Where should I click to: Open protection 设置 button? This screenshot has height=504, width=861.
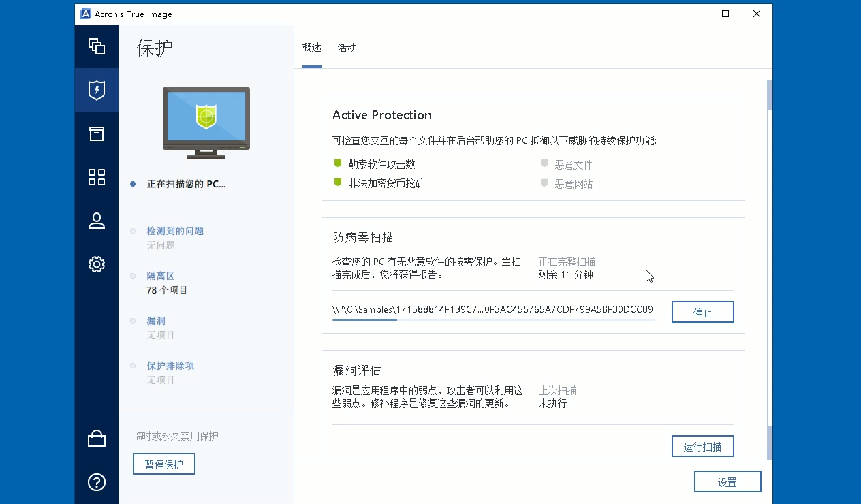point(727,482)
